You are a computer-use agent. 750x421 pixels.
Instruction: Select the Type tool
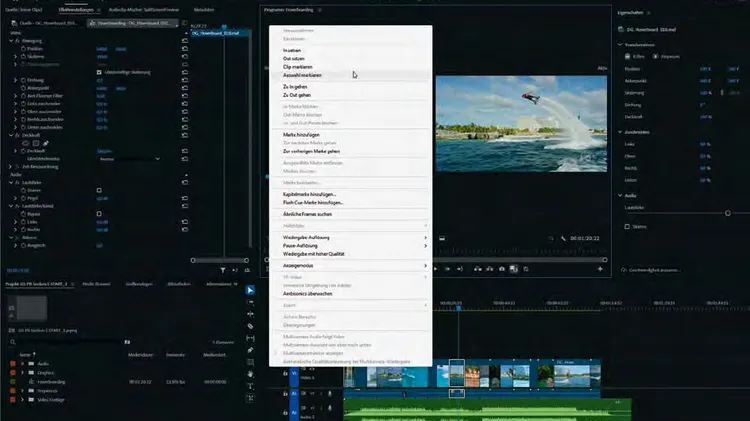pos(251,386)
